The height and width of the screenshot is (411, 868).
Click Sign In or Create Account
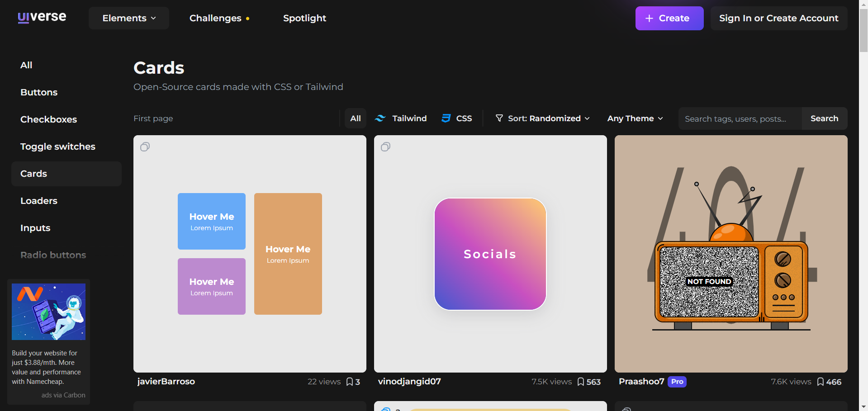click(x=778, y=18)
